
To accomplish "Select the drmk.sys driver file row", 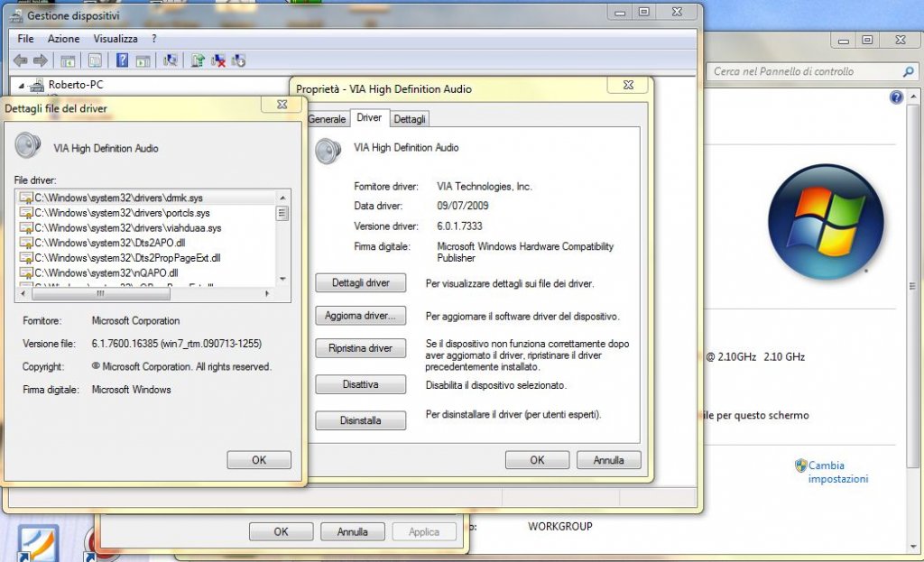I will pos(147,198).
